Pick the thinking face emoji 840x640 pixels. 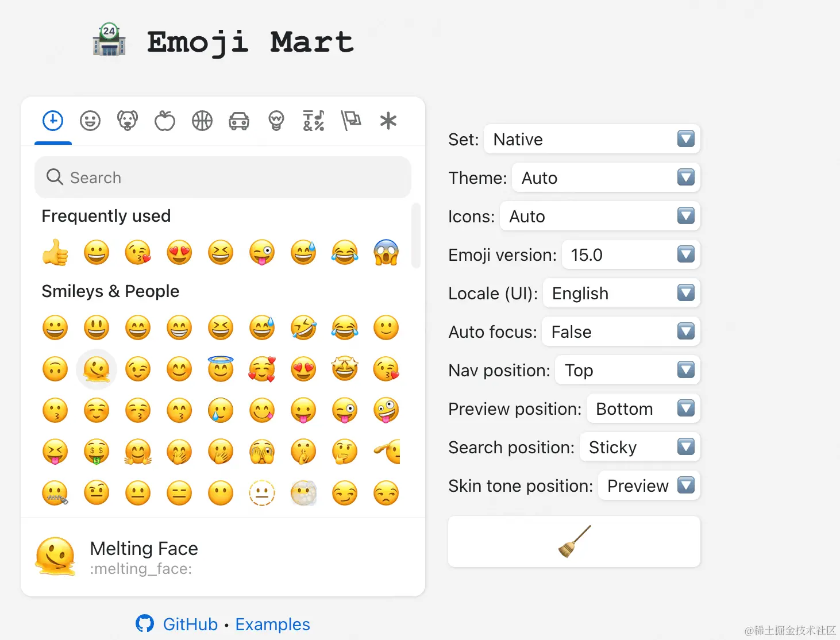pos(345,452)
